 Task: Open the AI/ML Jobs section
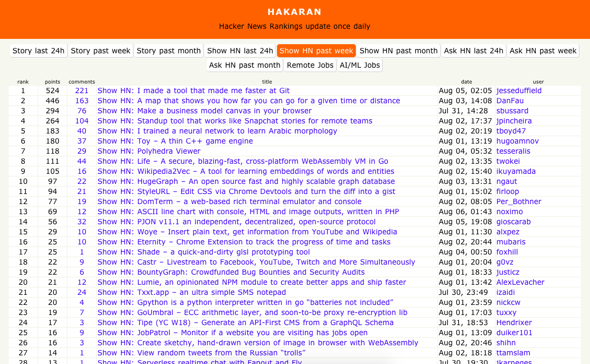coord(360,65)
